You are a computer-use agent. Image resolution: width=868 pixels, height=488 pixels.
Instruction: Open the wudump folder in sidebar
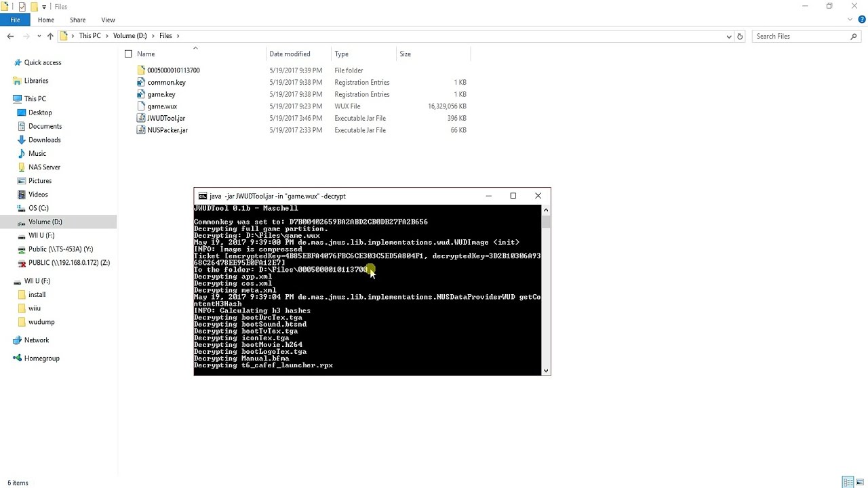click(x=41, y=322)
